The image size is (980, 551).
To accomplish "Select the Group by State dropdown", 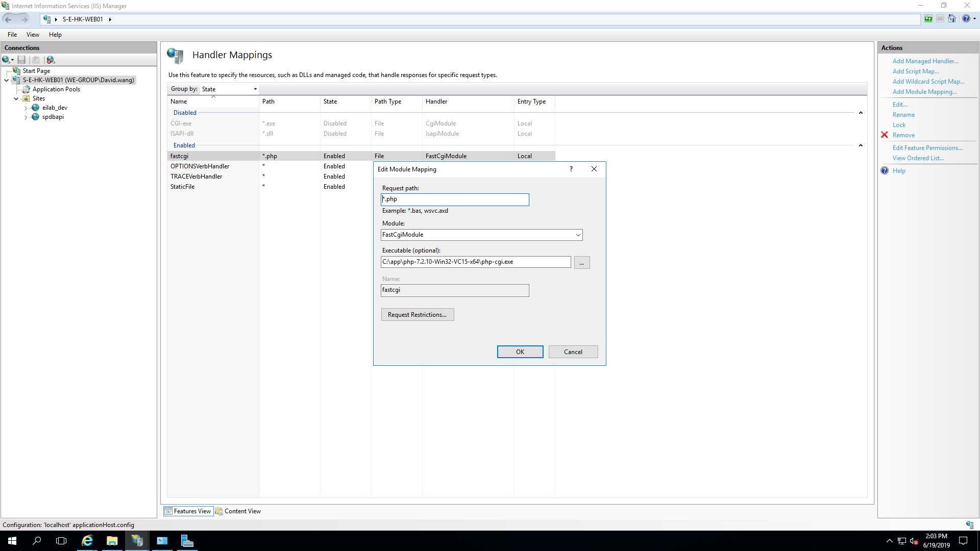I will pyautogui.click(x=228, y=88).
